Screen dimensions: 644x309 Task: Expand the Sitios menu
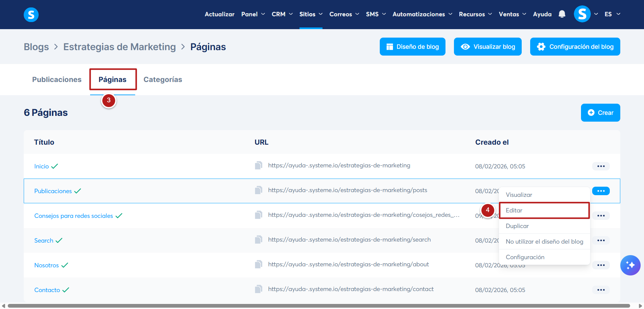pyautogui.click(x=311, y=14)
